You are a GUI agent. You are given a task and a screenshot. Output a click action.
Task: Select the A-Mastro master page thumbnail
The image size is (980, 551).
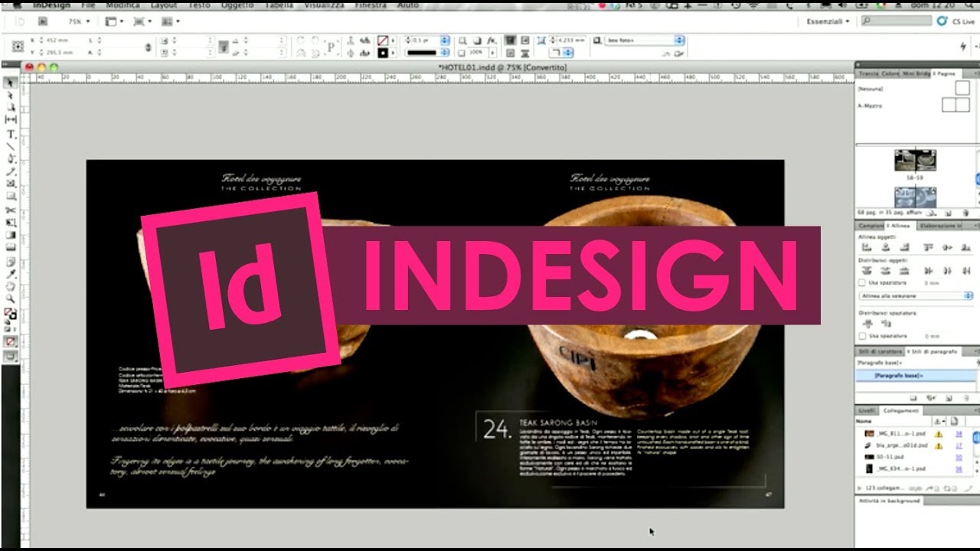(955, 105)
